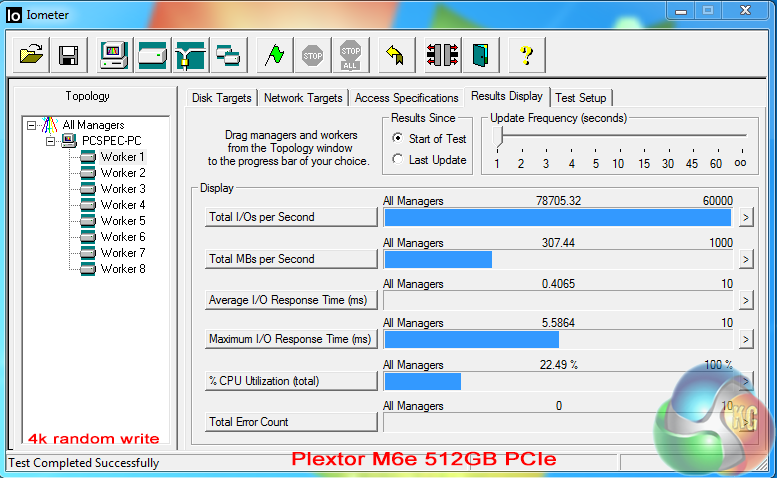This screenshot has height=478, width=777.
Task: Switch to Network Targets tab
Action: click(x=303, y=98)
